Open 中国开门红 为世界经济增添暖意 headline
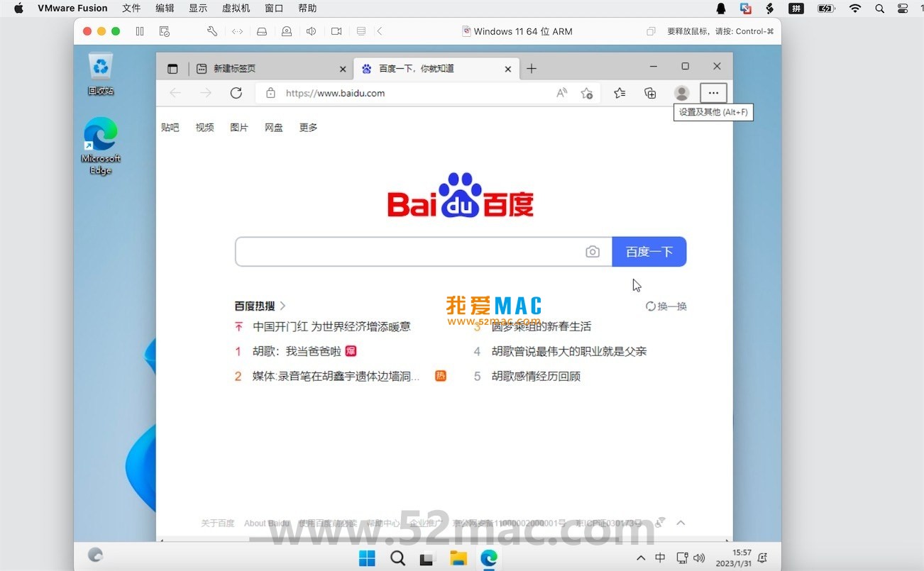 pyautogui.click(x=331, y=326)
